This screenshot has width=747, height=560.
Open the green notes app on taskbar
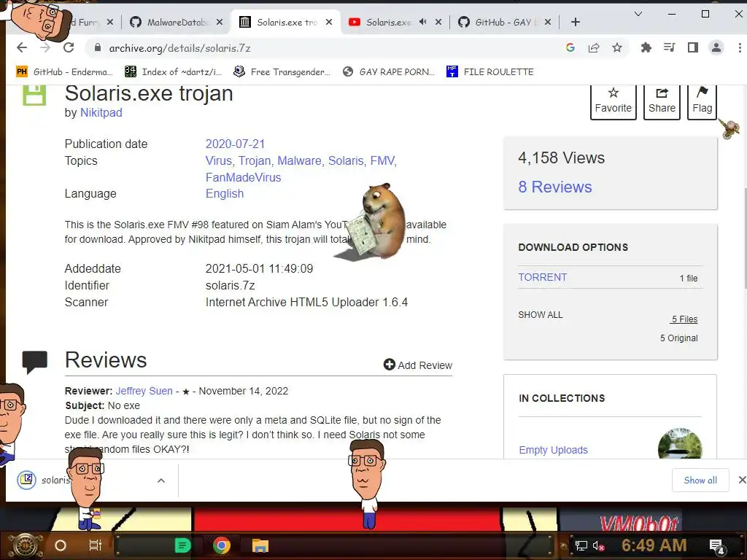182,545
